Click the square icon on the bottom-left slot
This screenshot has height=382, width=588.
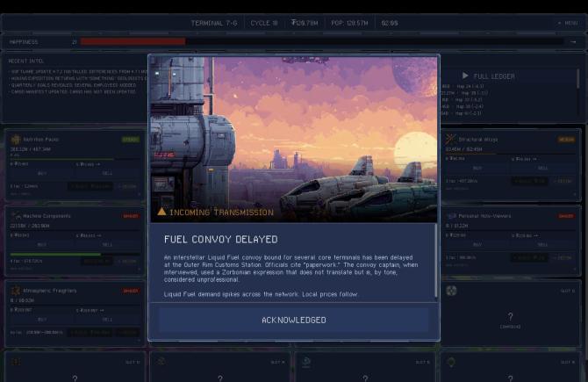16,361
